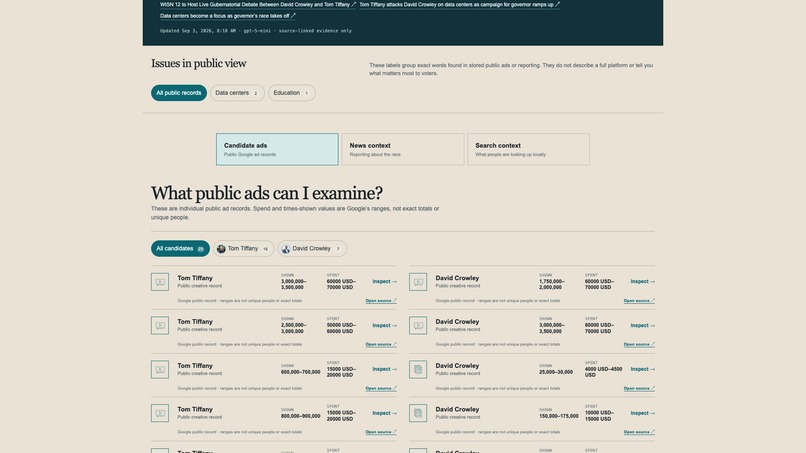Click video ad icon for David Crowley 60000–70000 USD second record
This screenshot has height=453, width=806.
tap(418, 325)
